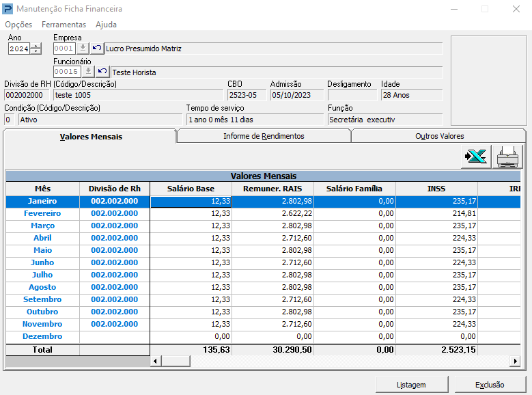
Task: Click the Listagem button
Action: click(411, 385)
